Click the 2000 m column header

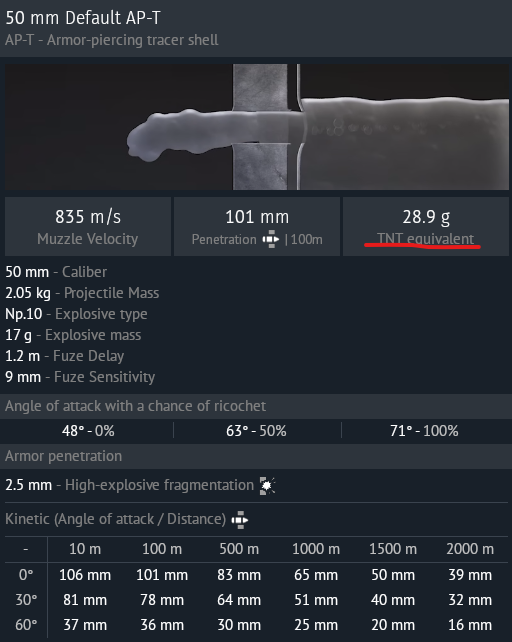[x=470, y=549]
